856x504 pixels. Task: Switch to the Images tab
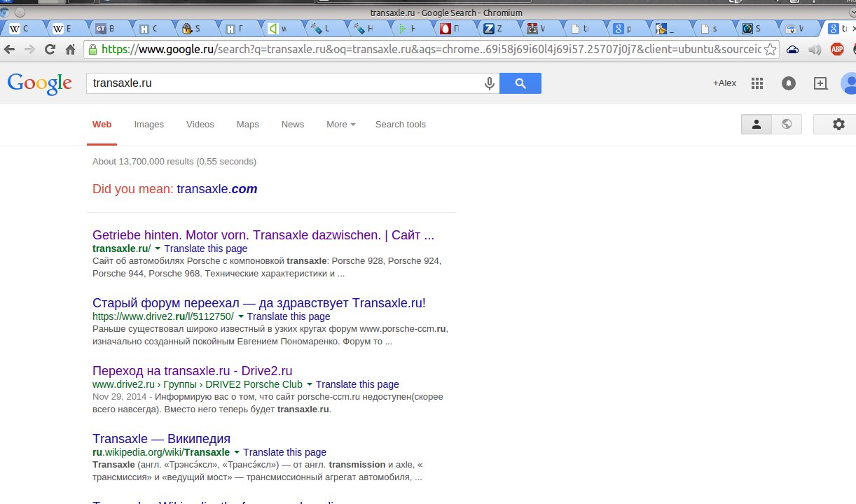tap(149, 124)
